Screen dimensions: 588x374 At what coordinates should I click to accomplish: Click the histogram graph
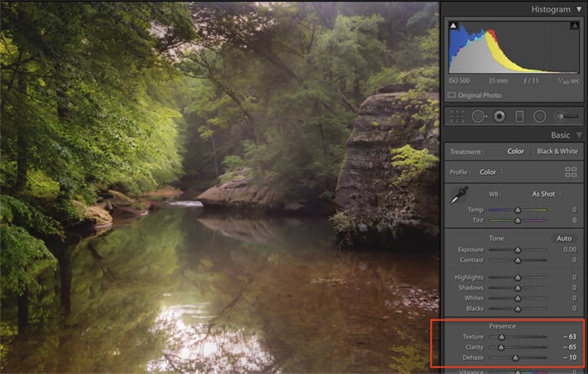point(514,47)
